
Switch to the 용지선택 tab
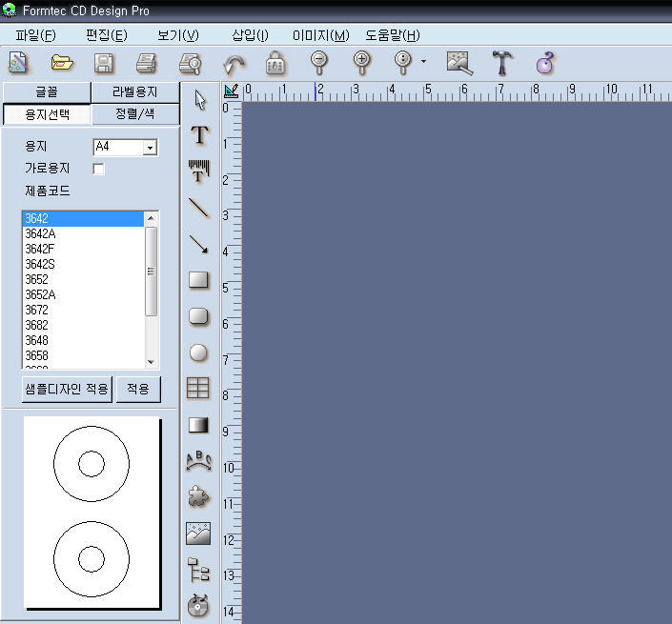tap(47, 114)
